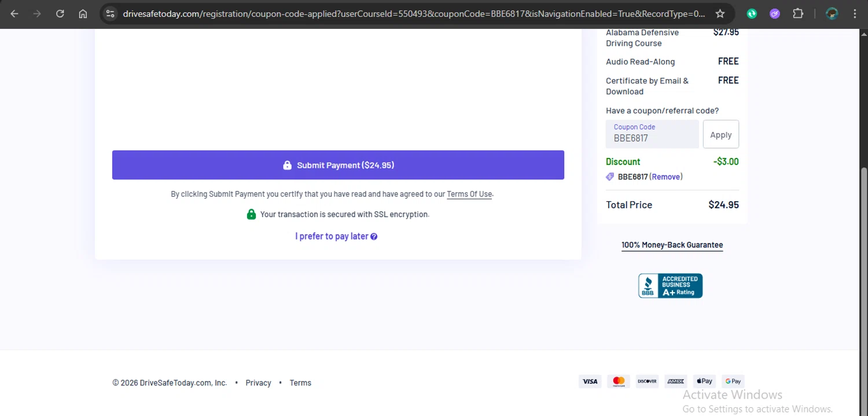Open the Extensions puzzle menu
Viewport: 868px width, 416px height.
[x=798, y=14]
